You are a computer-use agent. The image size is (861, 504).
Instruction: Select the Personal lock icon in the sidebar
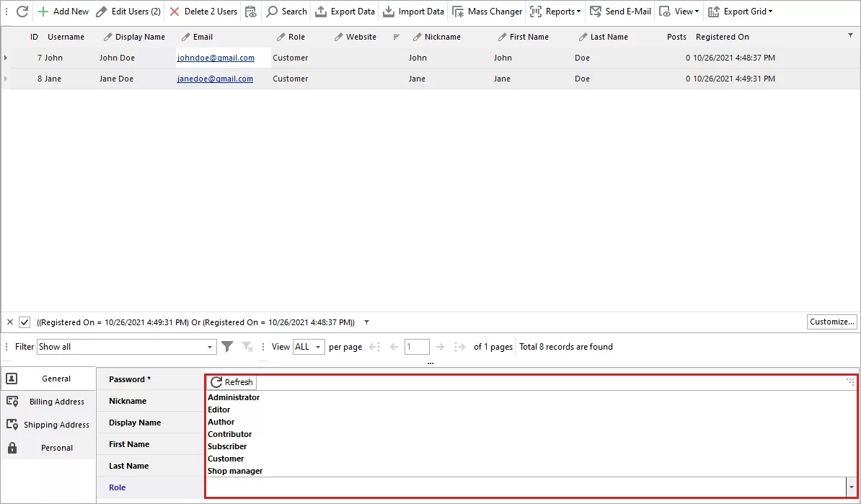[x=11, y=447]
